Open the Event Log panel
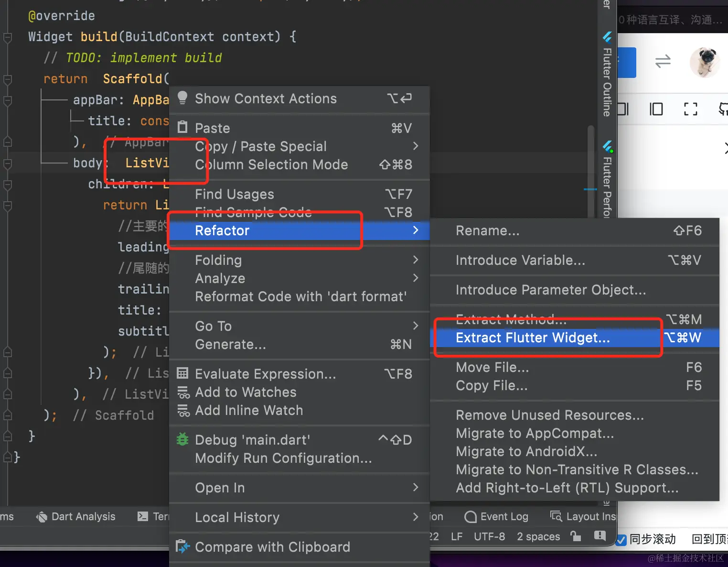The width and height of the screenshot is (728, 567). click(x=496, y=516)
